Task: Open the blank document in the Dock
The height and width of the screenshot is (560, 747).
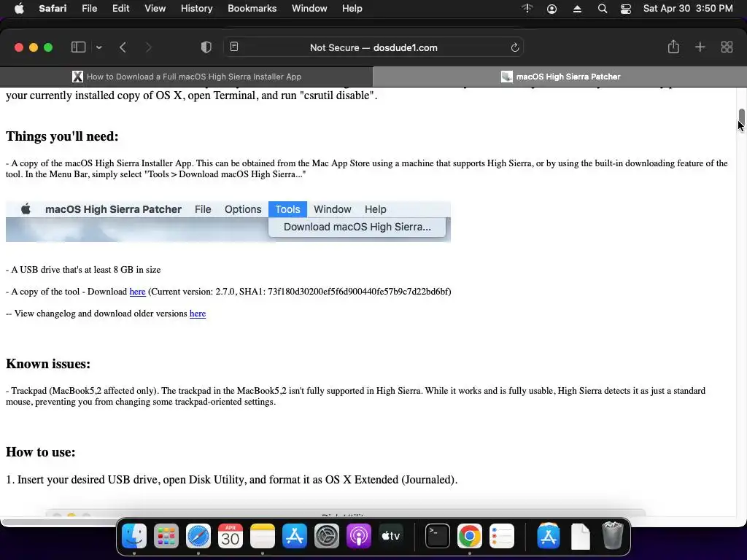Action: (580, 536)
